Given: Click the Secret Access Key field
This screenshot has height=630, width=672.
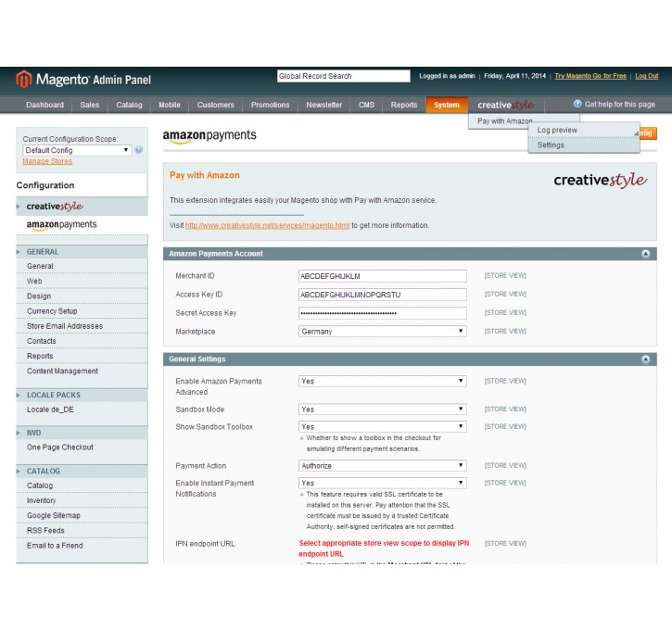Looking at the screenshot, I should [x=382, y=313].
